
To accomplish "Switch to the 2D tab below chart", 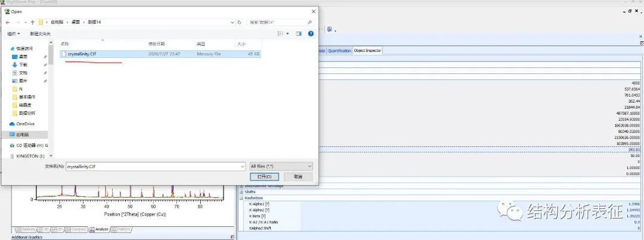I will click(x=57, y=229).
